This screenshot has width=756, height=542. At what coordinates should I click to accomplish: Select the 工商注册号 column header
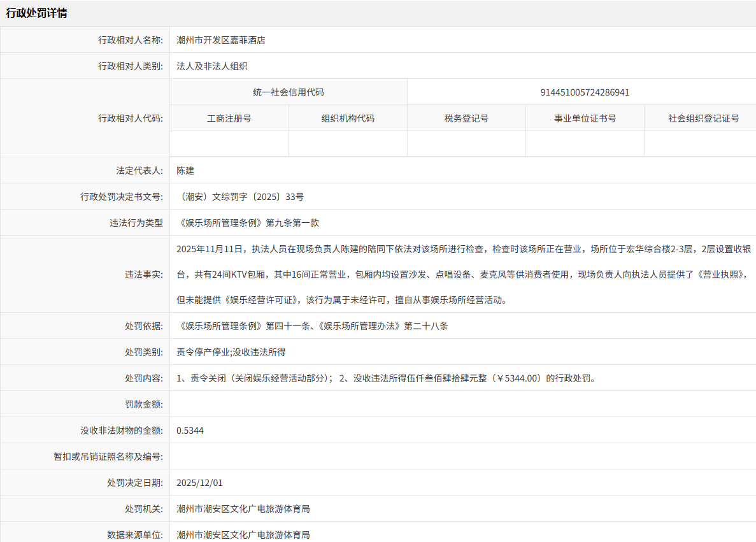[x=229, y=118]
